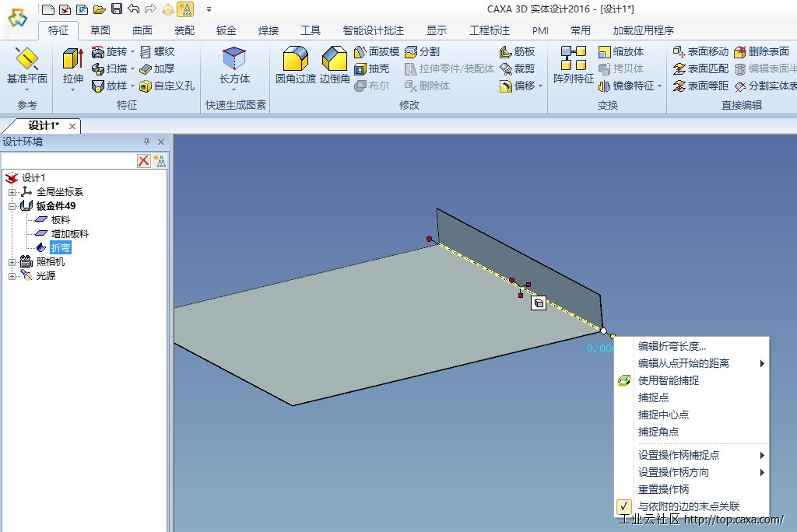Choose 编辑折弯长度... from context menu
The image size is (797, 532).
coord(672,346)
